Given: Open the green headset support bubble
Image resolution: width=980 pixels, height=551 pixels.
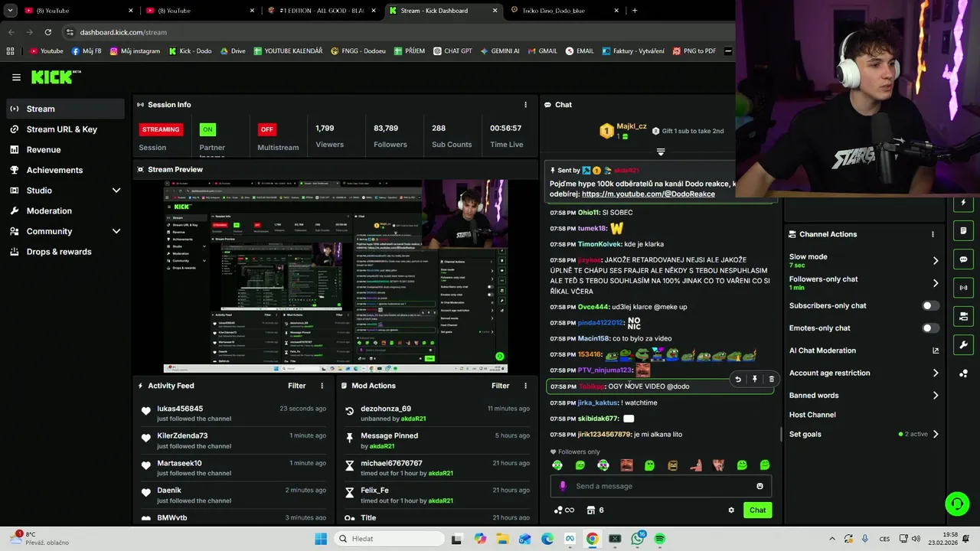Looking at the screenshot, I should click(x=957, y=504).
